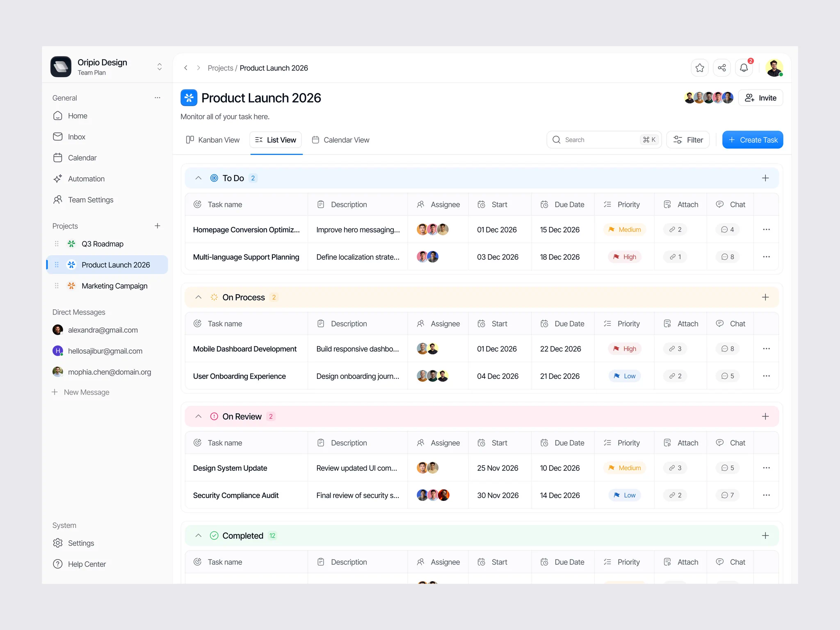Image resolution: width=840 pixels, height=630 pixels.
Task: Collapse the To Do group
Action: pos(199,178)
